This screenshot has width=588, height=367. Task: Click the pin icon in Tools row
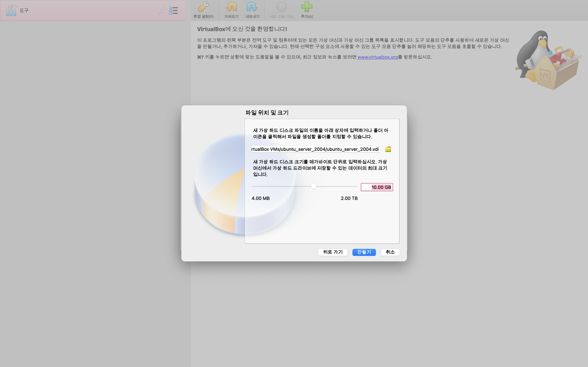pyautogui.click(x=162, y=10)
